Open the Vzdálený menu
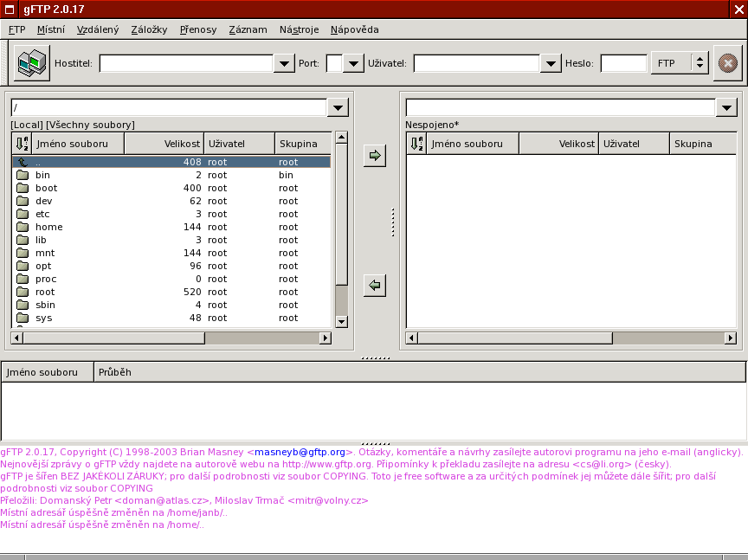 click(98, 29)
